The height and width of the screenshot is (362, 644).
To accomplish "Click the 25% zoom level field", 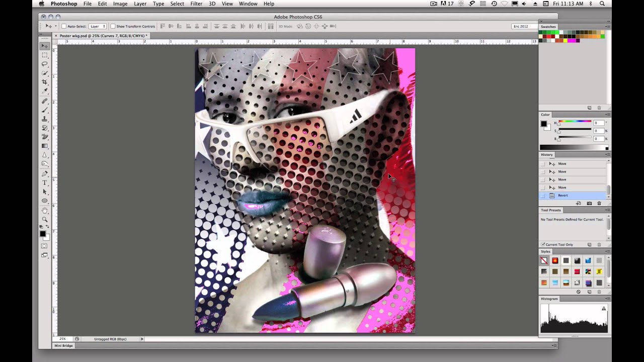I will (63, 339).
